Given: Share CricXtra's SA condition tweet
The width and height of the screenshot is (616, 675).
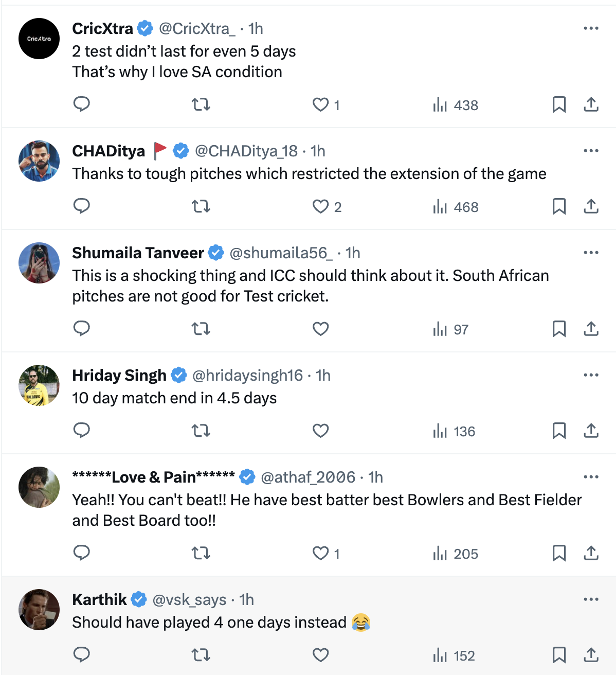Looking at the screenshot, I should tap(591, 105).
